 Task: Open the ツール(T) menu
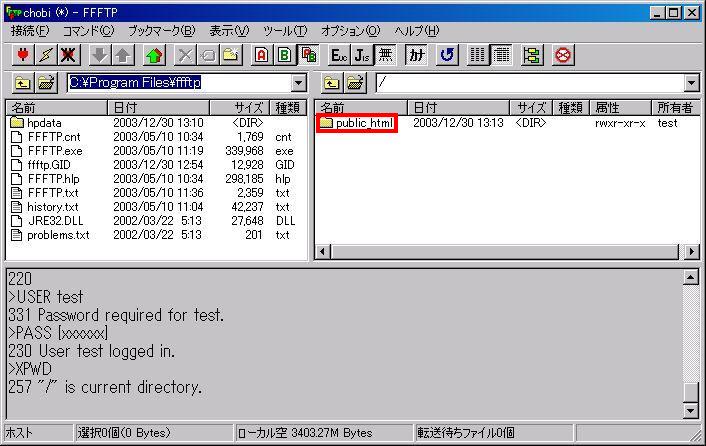[285, 31]
